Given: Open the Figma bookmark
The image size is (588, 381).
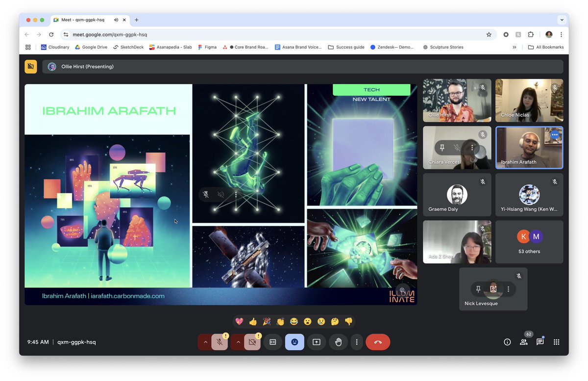Looking at the screenshot, I should pos(207,47).
